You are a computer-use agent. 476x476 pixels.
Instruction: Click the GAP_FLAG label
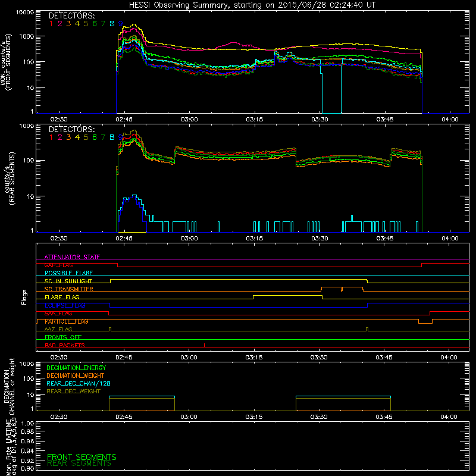58,265
